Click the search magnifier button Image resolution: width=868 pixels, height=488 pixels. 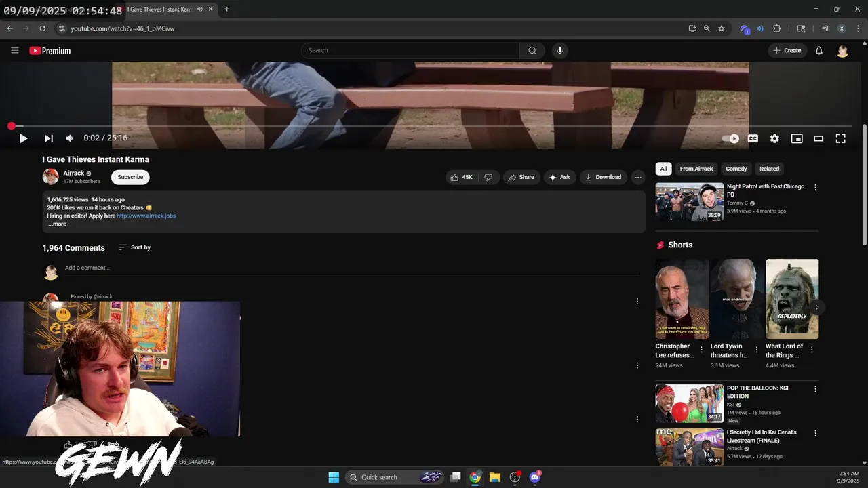click(532, 50)
